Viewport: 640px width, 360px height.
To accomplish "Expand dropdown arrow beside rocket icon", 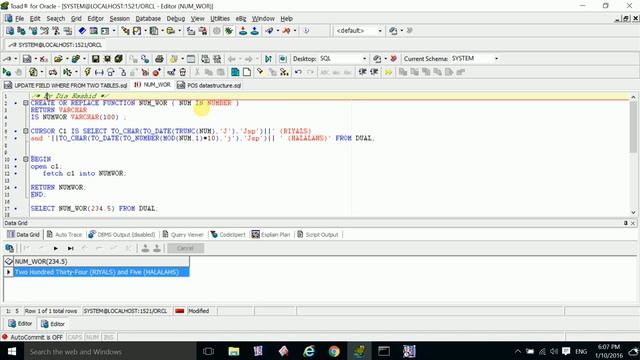I will tap(278, 31).
